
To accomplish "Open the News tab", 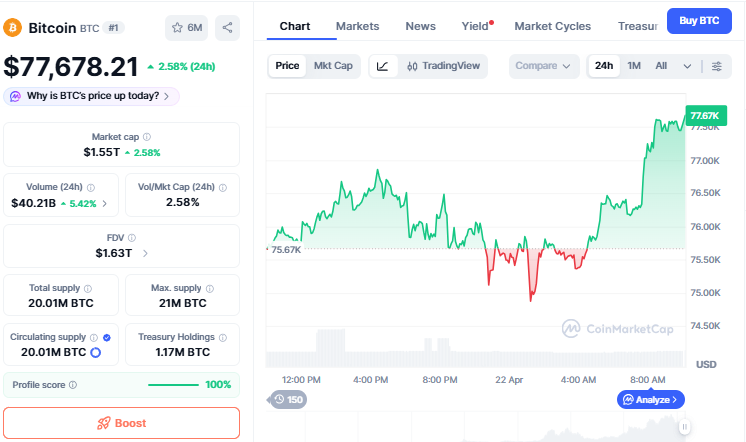I will coord(420,26).
